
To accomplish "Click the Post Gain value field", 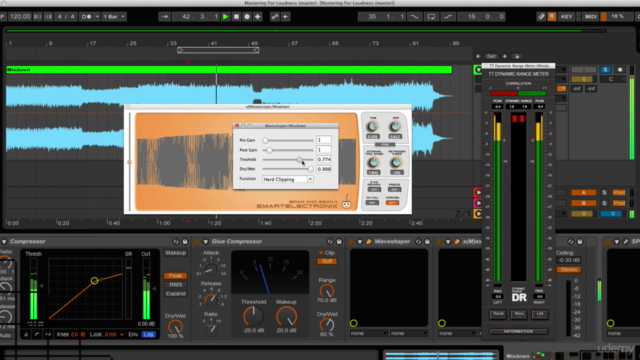I will (x=324, y=150).
